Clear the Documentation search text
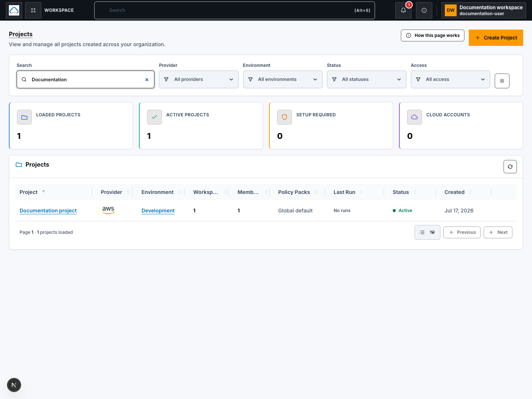Viewport: 532px width, 399px height. [x=147, y=79]
